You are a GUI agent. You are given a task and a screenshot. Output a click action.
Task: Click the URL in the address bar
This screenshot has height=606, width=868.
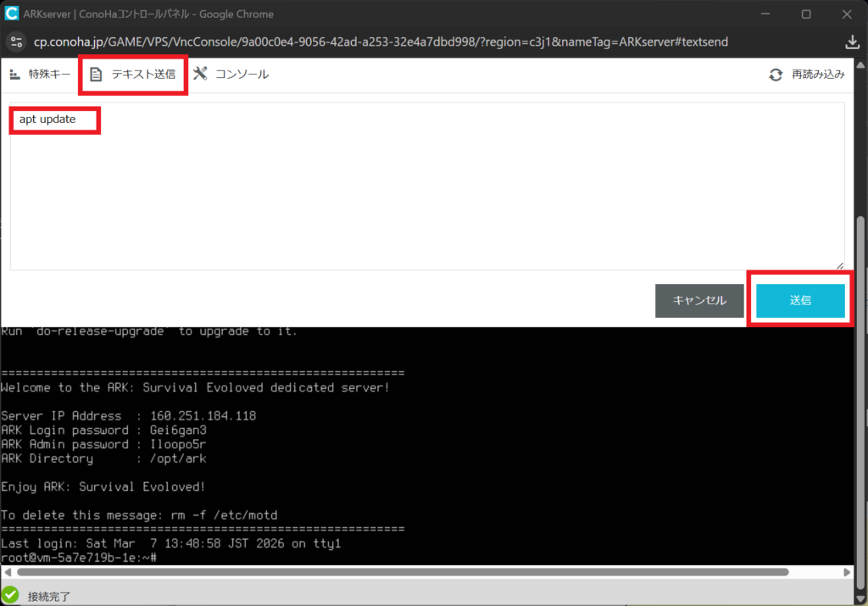[381, 42]
